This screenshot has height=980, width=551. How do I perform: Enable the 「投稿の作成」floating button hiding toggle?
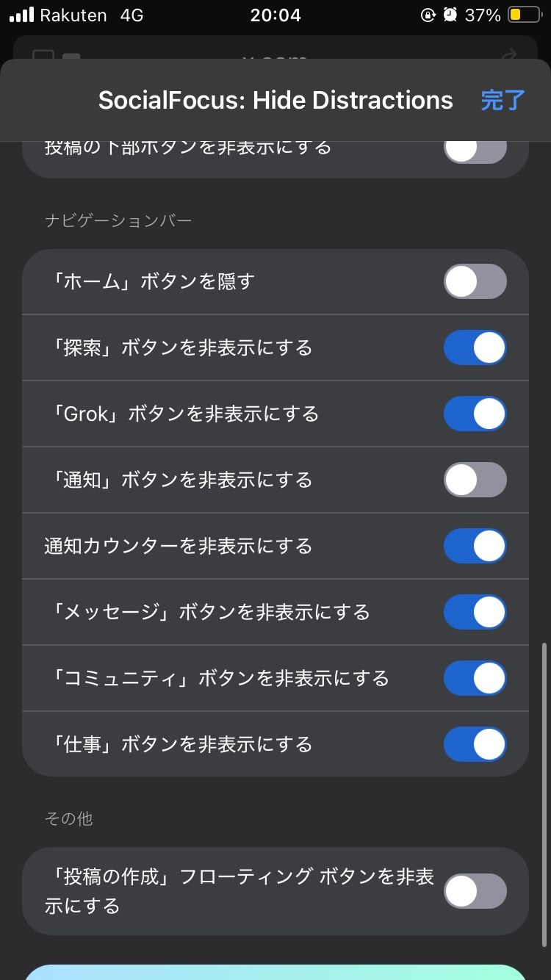[475, 891]
